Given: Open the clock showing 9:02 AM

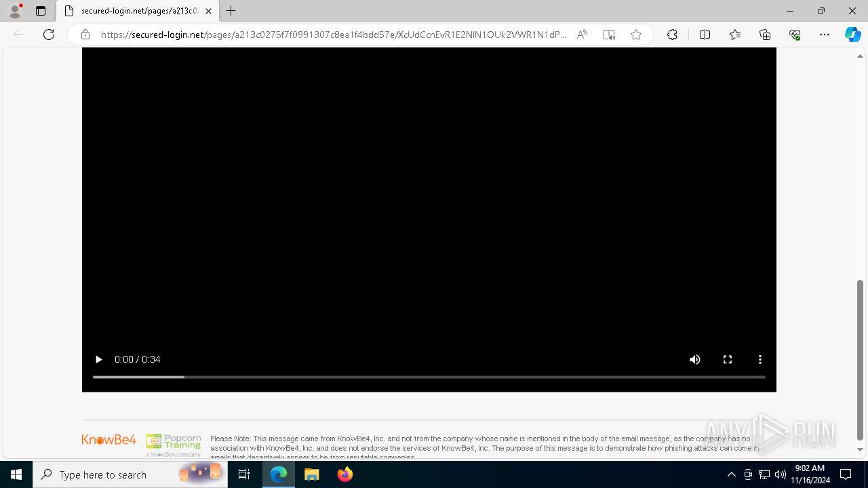Looking at the screenshot, I should coord(810,474).
